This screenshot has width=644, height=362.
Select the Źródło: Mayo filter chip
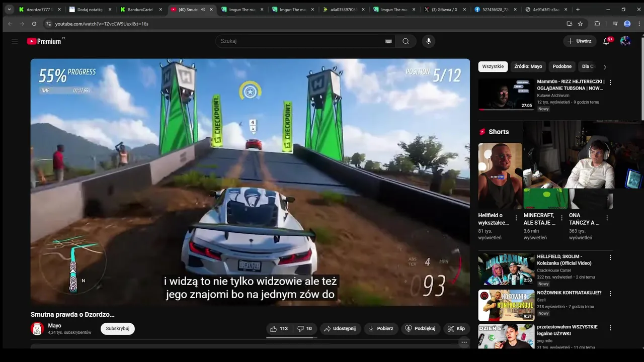528,66
